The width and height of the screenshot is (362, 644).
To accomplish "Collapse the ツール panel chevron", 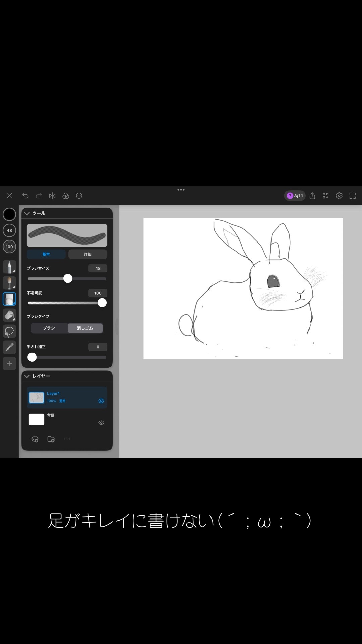I will click(x=27, y=213).
